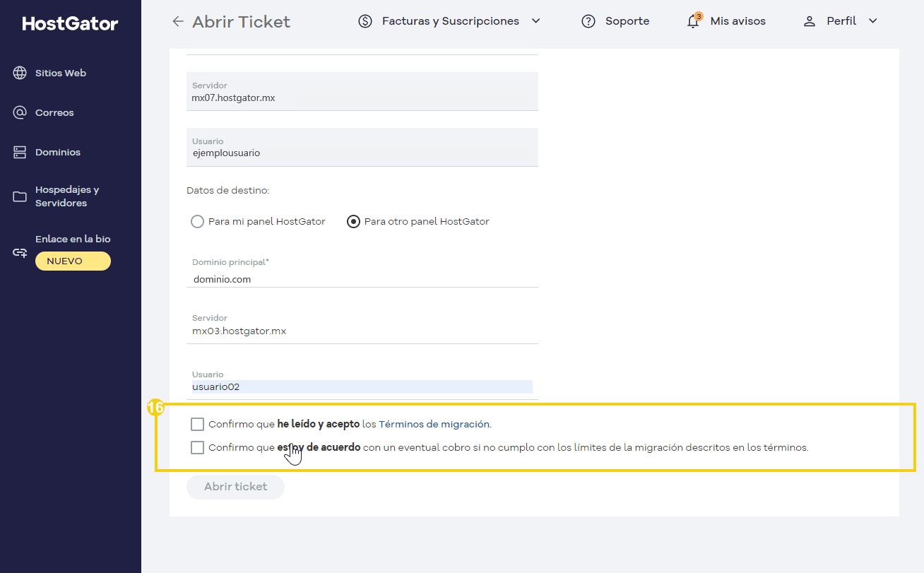Click the Sitios Web globe icon

[x=20, y=73]
